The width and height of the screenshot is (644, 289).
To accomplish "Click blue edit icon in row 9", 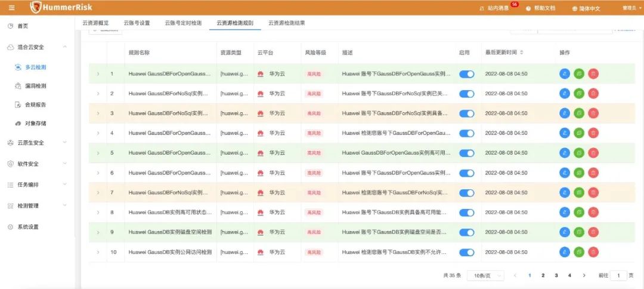I will (565, 232).
